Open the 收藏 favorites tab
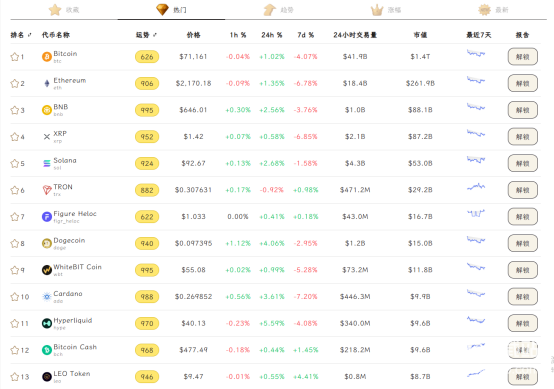This screenshot has width=554, height=389. [x=64, y=10]
